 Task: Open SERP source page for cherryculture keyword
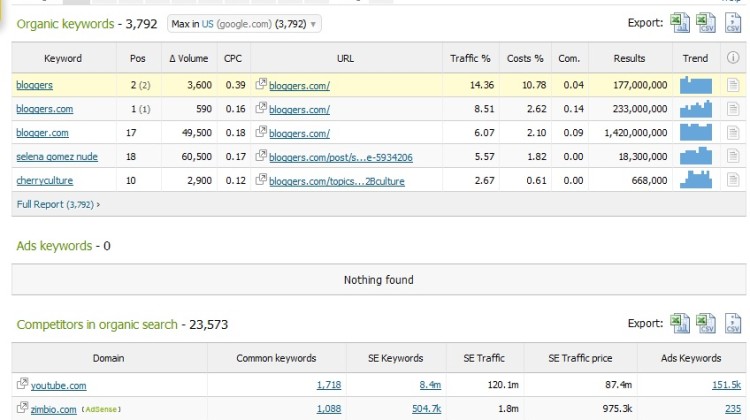733,180
